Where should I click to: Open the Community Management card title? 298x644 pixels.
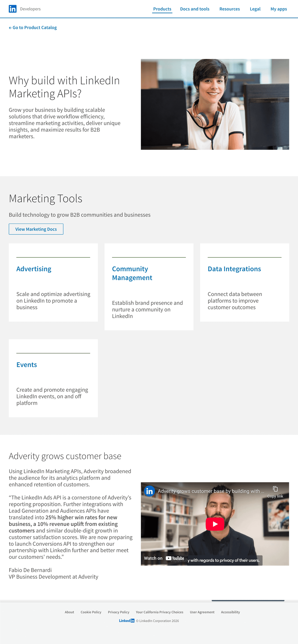click(x=132, y=273)
